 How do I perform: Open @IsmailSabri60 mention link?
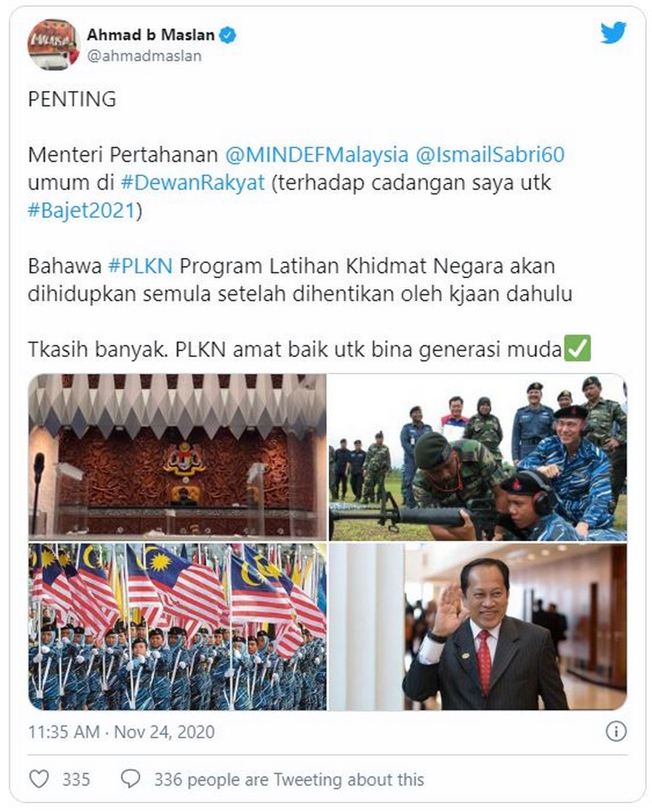coord(490,155)
